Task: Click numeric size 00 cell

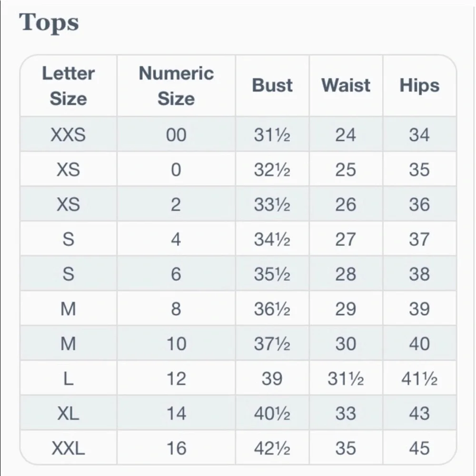Action: pos(176,134)
